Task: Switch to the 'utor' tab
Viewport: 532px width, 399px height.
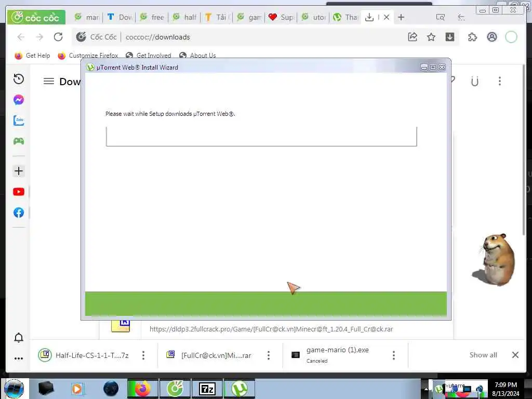Action: (x=313, y=17)
